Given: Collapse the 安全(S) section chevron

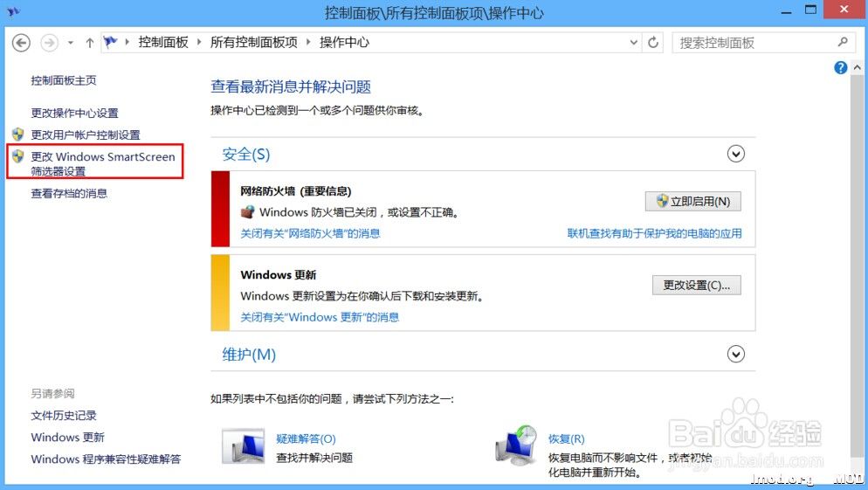Looking at the screenshot, I should [736, 154].
